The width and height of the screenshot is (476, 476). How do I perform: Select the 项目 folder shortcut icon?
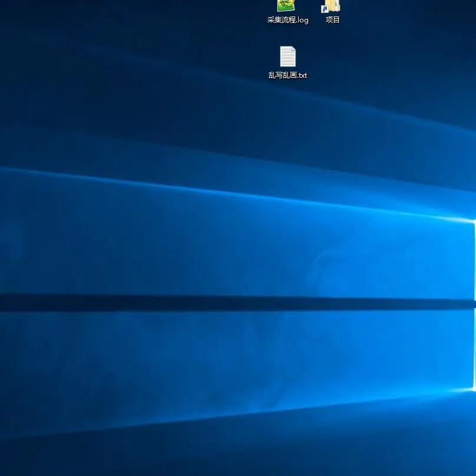pos(331,6)
